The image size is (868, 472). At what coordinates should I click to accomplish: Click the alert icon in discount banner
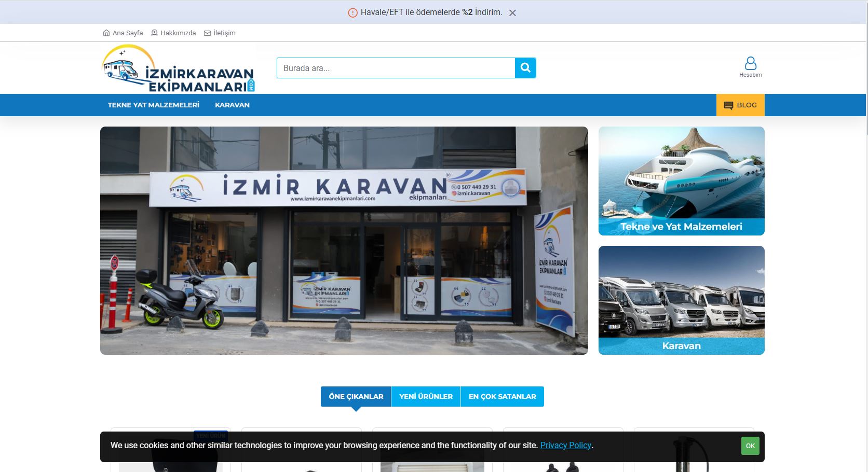[352, 13]
